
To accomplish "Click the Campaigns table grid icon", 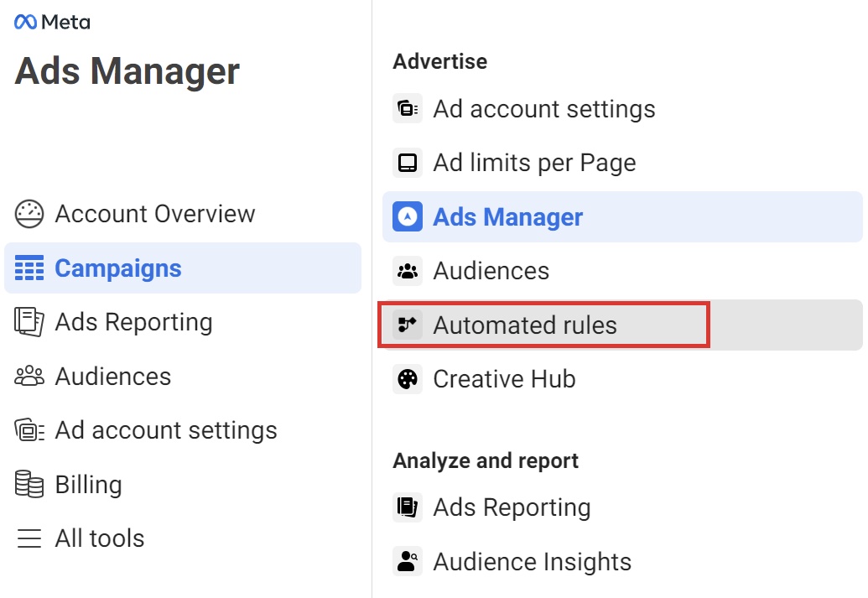I will 29,268.
